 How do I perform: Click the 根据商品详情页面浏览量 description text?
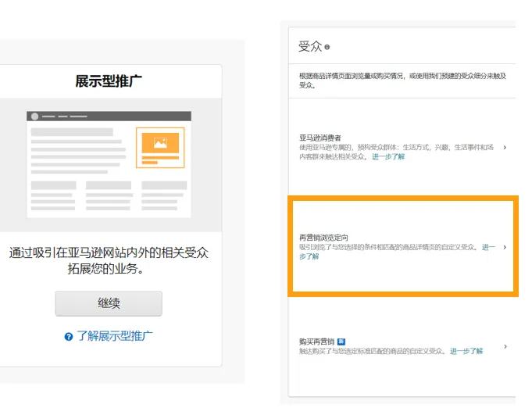click(402, 81)
